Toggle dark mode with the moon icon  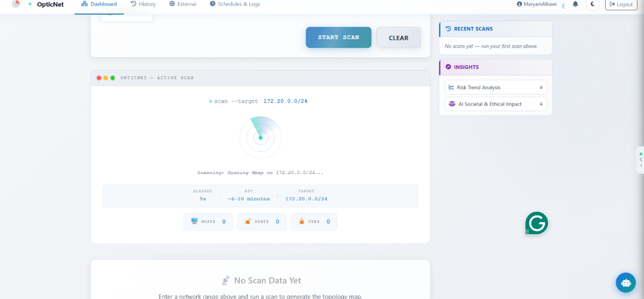592,4
